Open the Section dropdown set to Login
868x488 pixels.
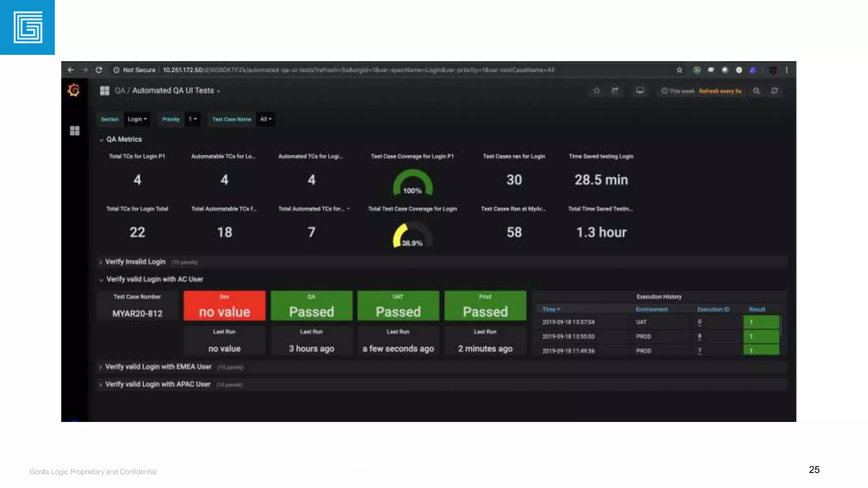click(x=137, y=119)
